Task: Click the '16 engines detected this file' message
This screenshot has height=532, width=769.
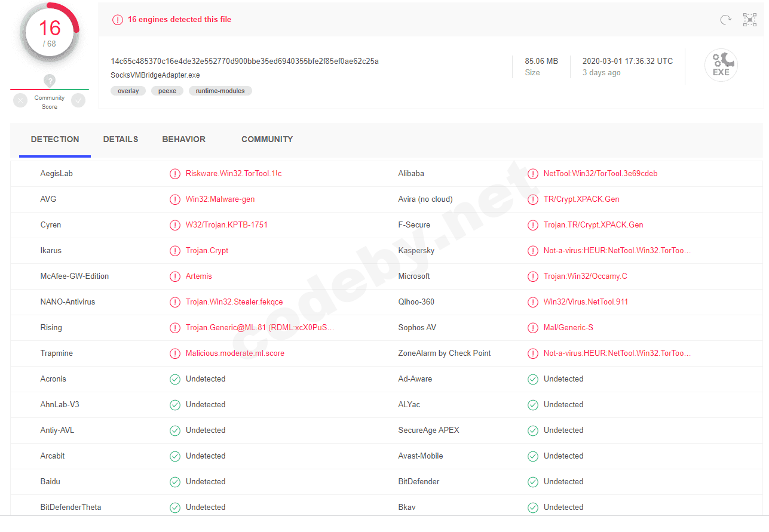Action: [x=179, y=20]
